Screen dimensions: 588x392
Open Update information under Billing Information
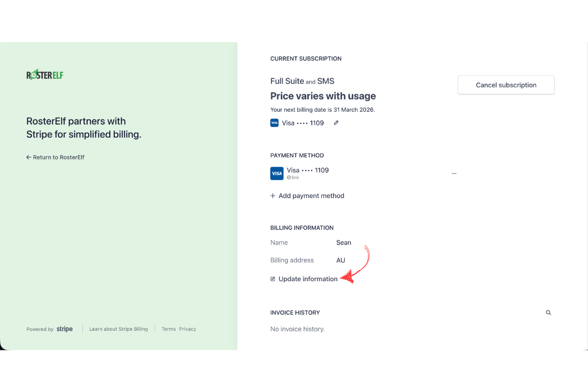[307, 278]
